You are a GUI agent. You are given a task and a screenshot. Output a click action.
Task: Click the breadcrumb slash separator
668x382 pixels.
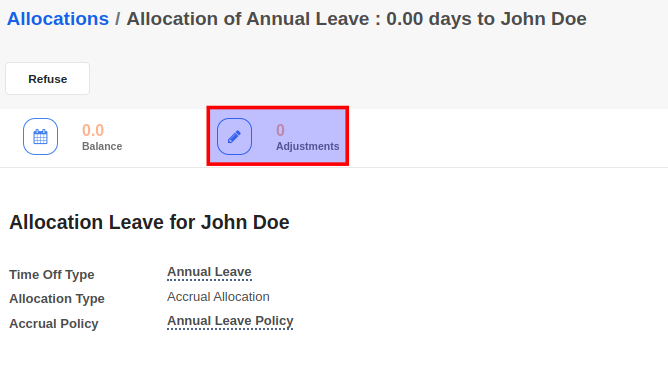tap(118, 19)
